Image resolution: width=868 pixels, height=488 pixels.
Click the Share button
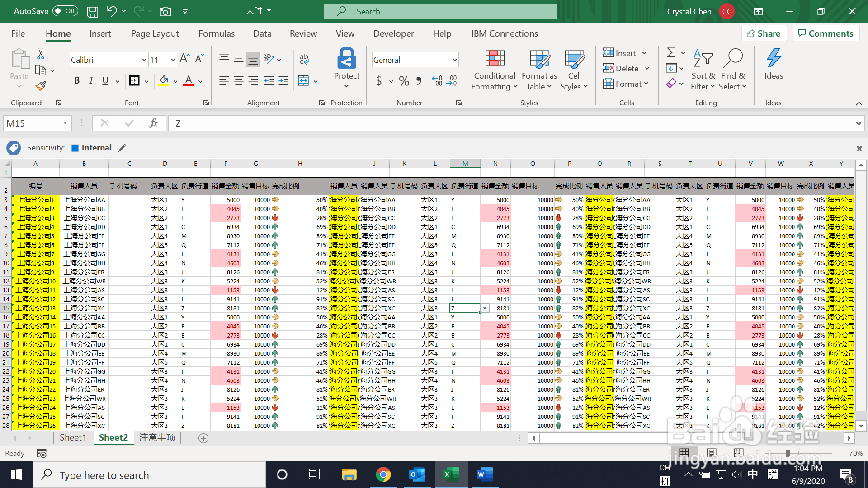coord(764,33)
